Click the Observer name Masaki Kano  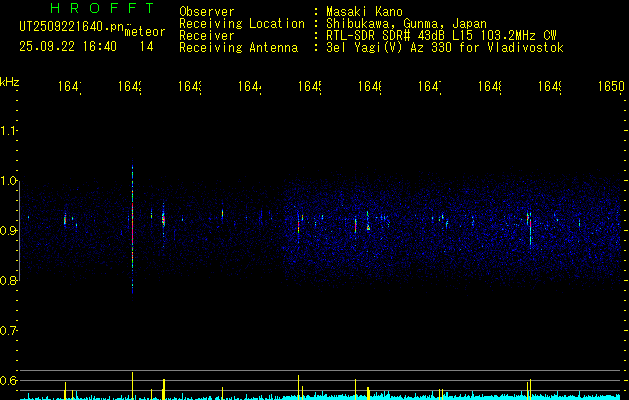click(x=364, y=12)
